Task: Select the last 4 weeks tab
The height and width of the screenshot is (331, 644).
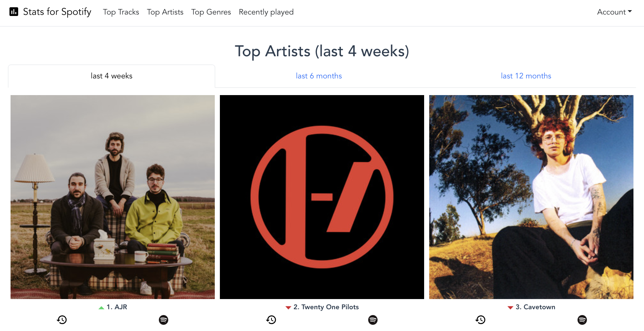Action: coord(112,76)
